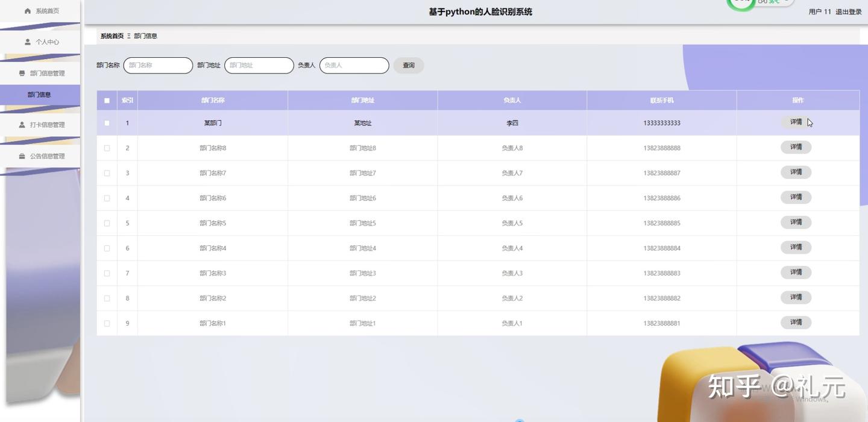Screen dimensions: 868x422
Task: Click the 负责人 column header
Action: pos(512,101)
